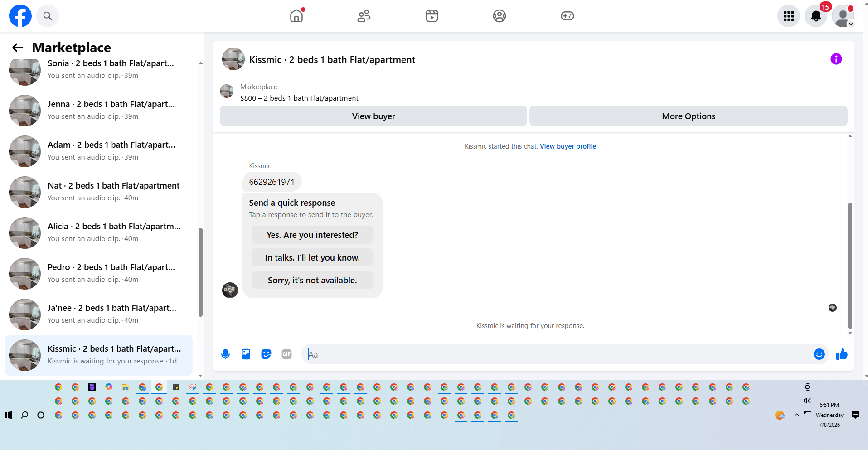Click the chat messages scrollbar

(x=850, y=265)
